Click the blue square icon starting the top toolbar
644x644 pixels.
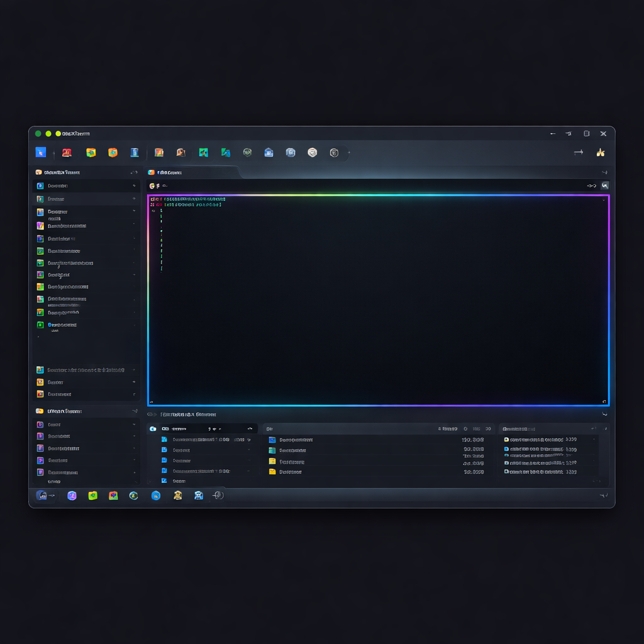(41, 152)
